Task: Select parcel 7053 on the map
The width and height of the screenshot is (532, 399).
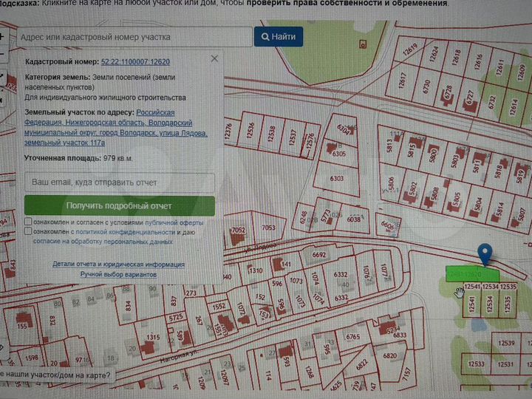Action: click(x=269, y=228)
